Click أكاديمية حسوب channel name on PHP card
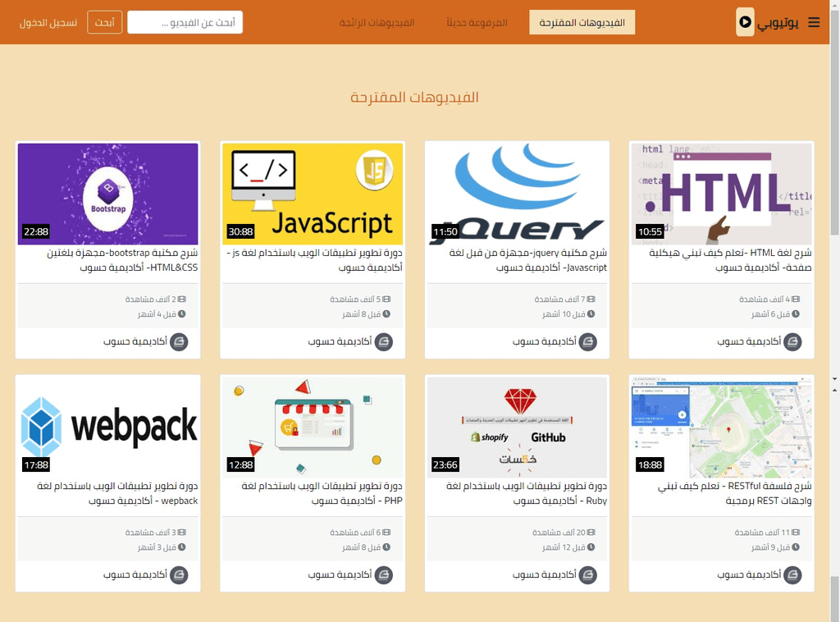The width and height of the screenshot is (840, 622). pos(340,575)
